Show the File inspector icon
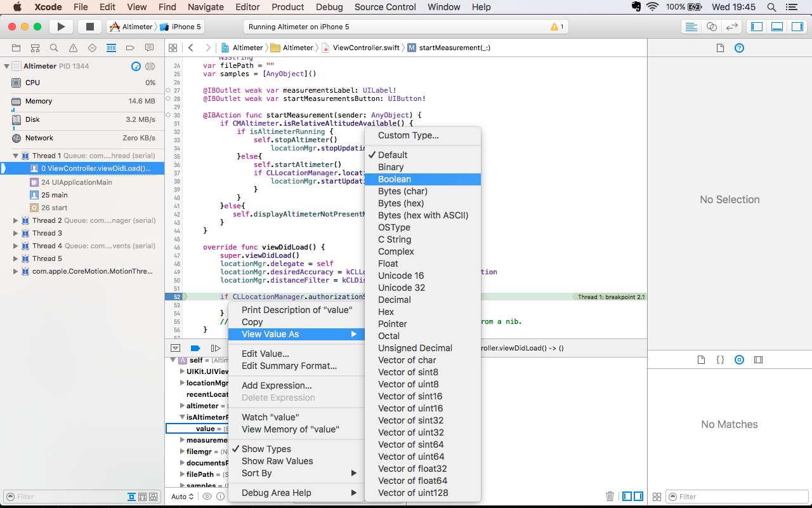 (x=720, y=48)
